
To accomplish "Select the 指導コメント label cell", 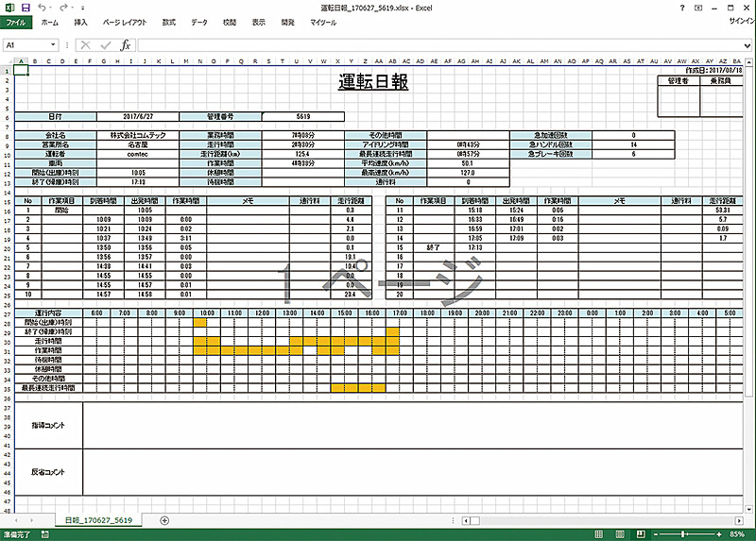I will click(48, 426).
